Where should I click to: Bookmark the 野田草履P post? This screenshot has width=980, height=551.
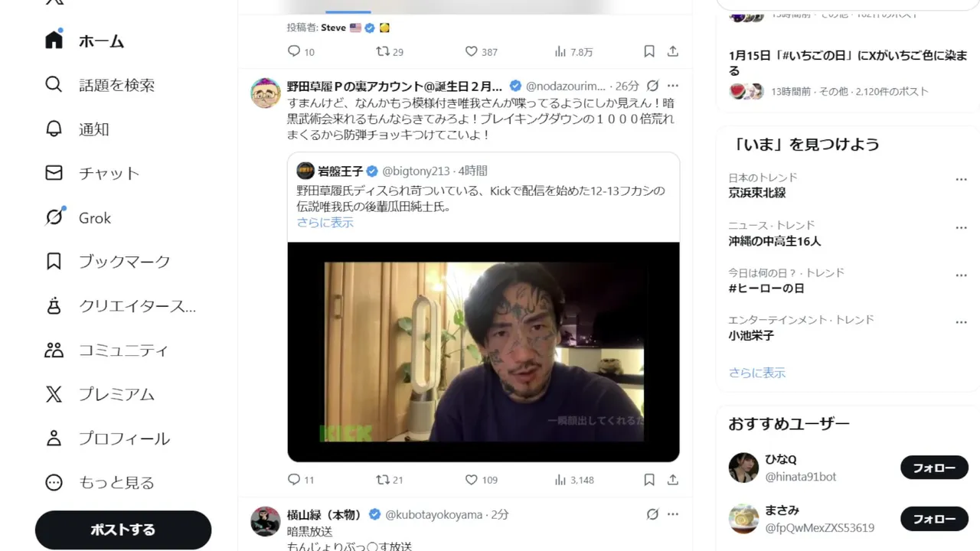pyautogui.click(x=649, y=480)
